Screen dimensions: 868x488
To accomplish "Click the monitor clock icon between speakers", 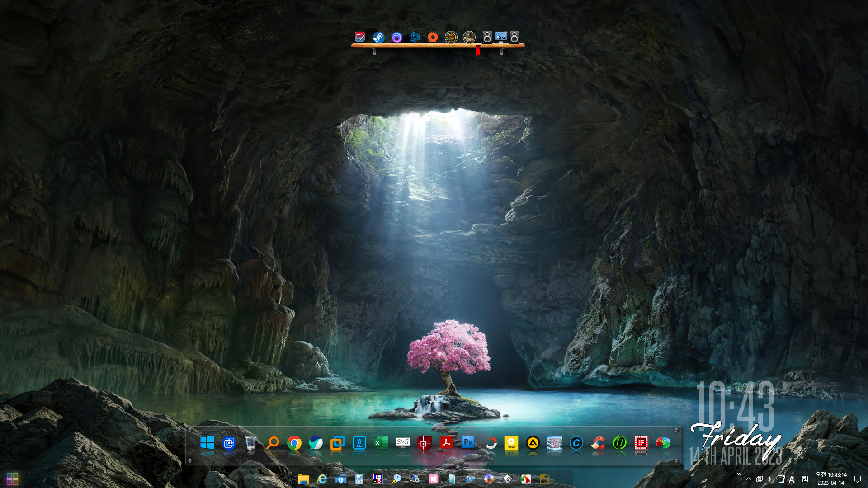I will tap(500, 38).
